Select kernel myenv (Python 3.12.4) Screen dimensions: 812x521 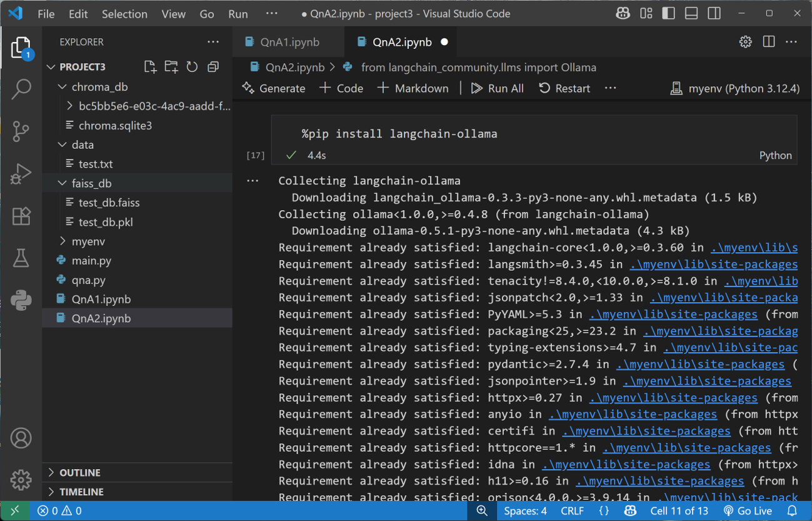tap(734, 88)
